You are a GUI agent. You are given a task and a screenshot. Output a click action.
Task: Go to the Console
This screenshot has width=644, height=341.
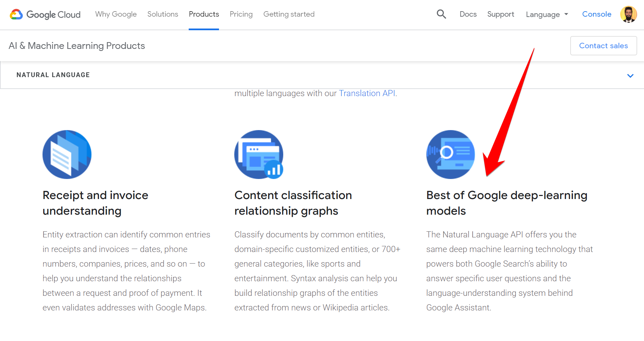pos(596,14)
